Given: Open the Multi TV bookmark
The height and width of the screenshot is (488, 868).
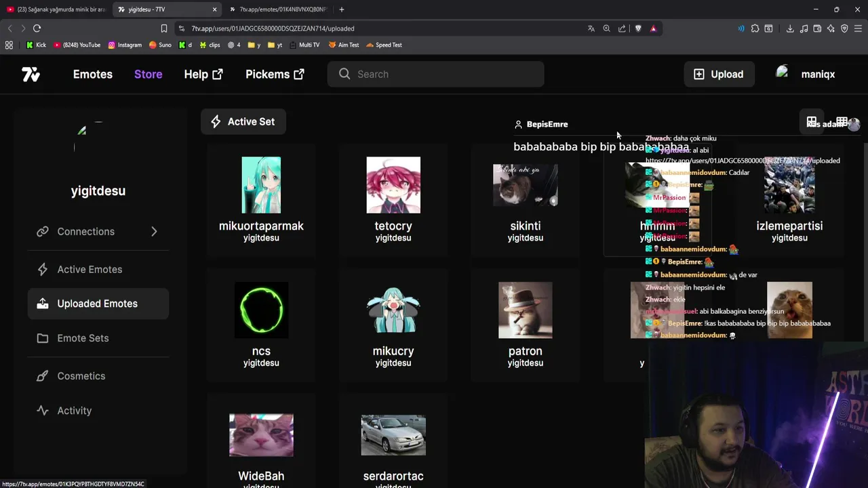Looking at the screenshot, I should pos(304,45).
